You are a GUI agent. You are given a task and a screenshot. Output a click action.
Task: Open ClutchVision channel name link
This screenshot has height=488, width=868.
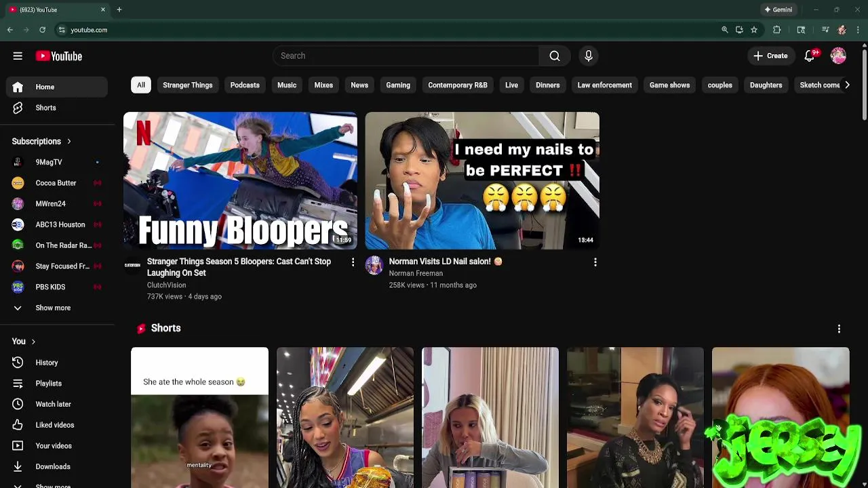click(166, 285)
